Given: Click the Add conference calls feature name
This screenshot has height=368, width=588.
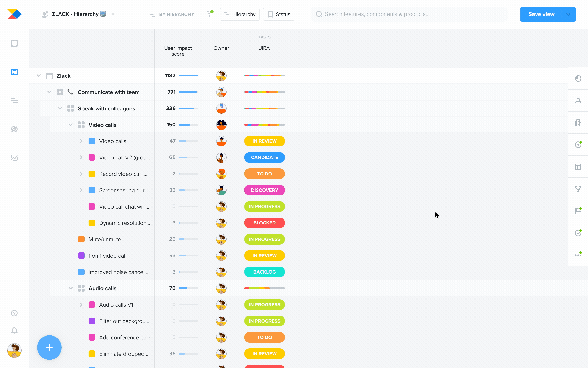Looking at the screenshot, I should [125, 337].
